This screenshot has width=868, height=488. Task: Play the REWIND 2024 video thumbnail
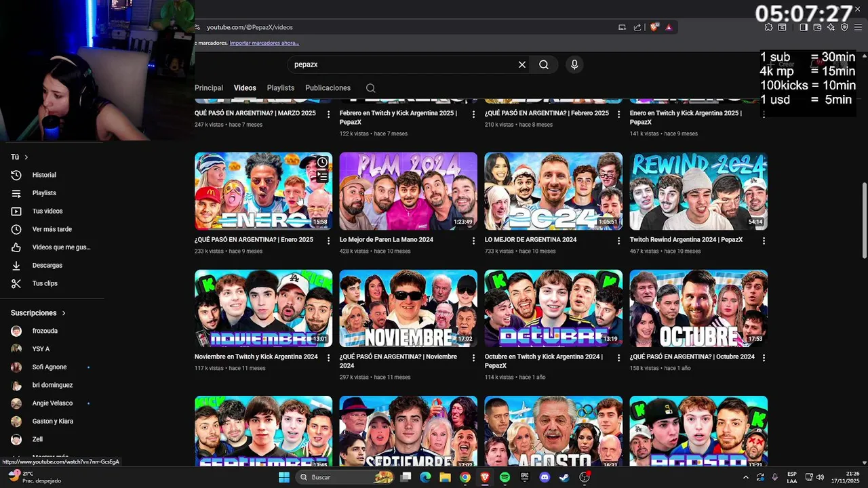[698, 191]
